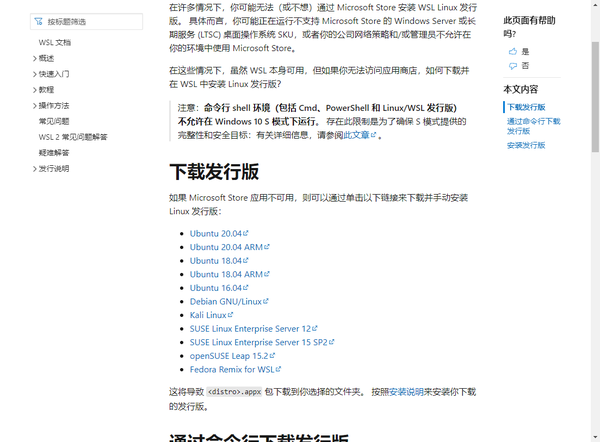The width and height of the screenshot is (600, 442).
Task: Click the 教程 sidebar label
Action: 46,90
